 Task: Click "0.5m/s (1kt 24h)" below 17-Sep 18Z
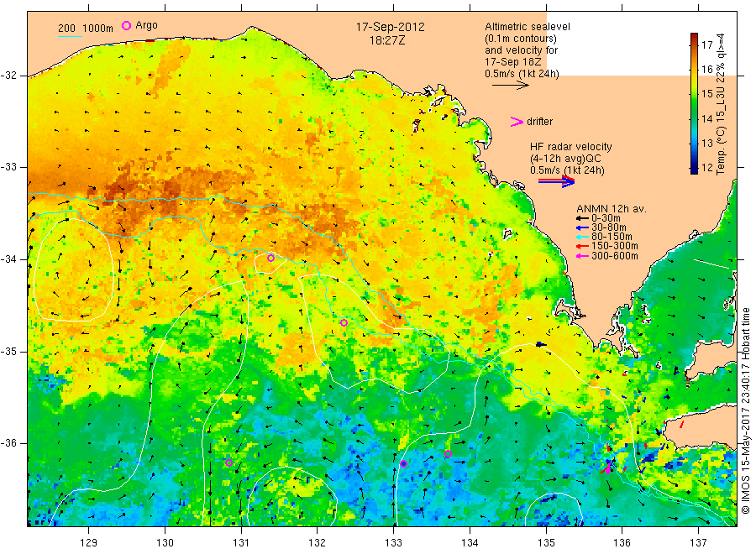click(x=522, y=74)
